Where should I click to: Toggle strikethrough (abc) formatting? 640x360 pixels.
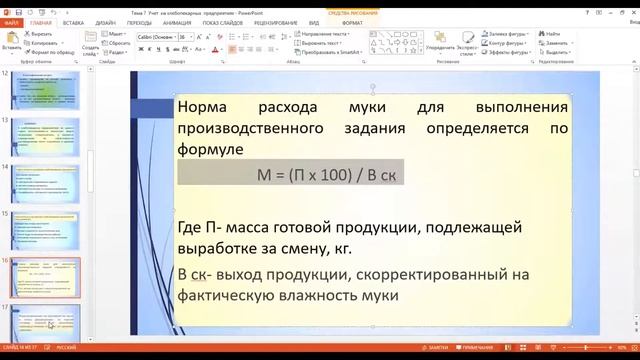(x=176, y=49)
